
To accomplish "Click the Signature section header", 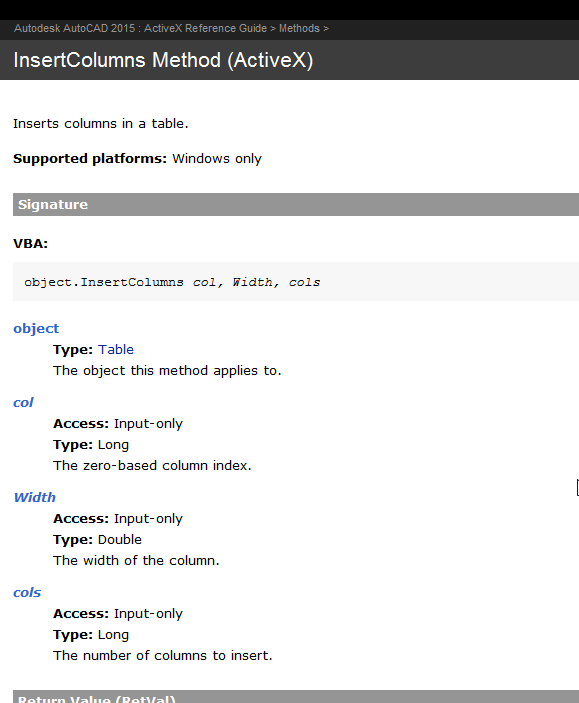I will [x=296, y=204].
